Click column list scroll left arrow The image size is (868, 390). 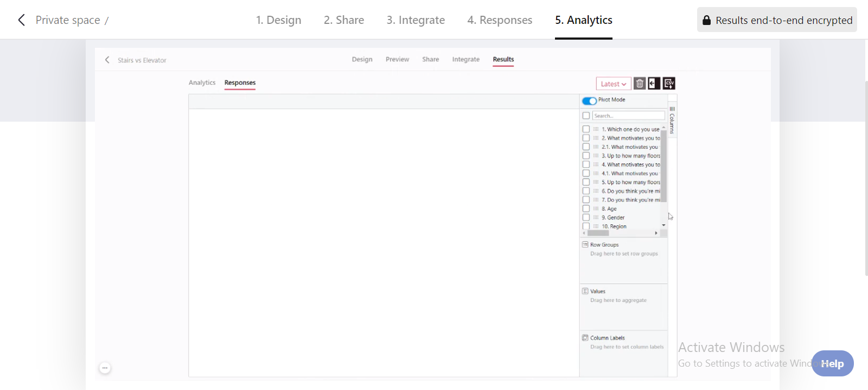click(x=584, y=233)
